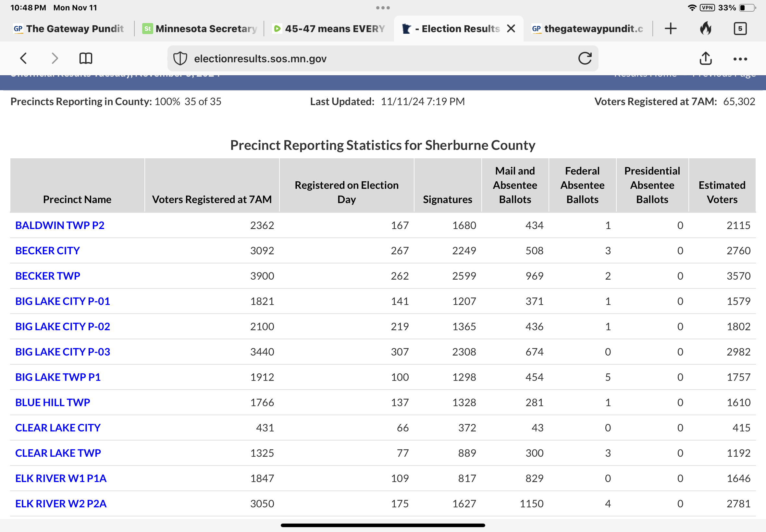This screenshot has height=532, width=766.
Task: Add a new tab with plus icon
Action: [x=670, y=29]
